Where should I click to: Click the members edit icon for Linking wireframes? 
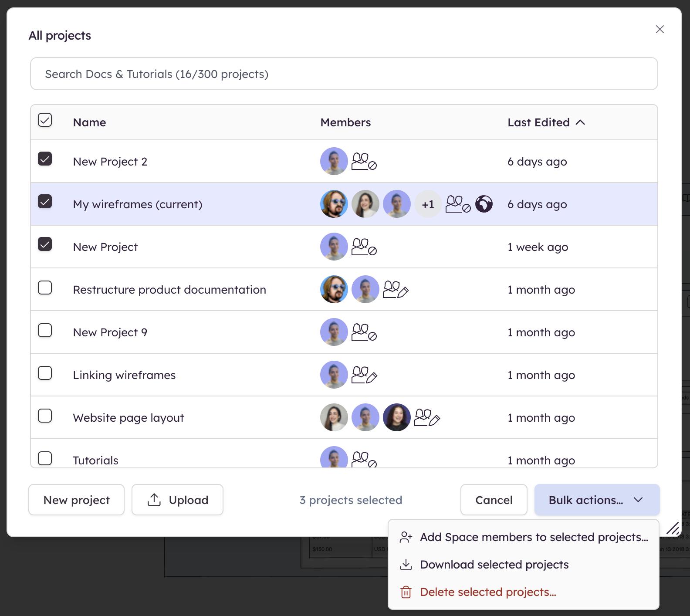click(x=364, y=375)
